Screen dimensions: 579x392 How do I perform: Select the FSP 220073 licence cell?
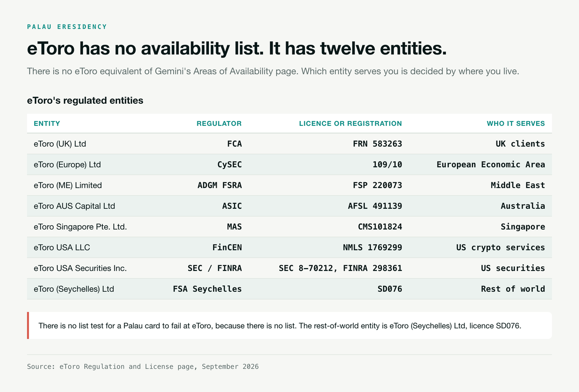(377, 185)
